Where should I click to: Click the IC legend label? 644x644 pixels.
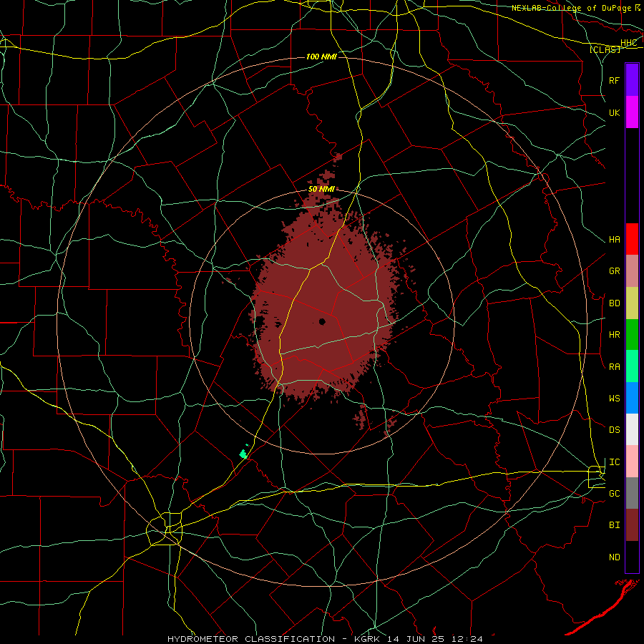point(614,462)
